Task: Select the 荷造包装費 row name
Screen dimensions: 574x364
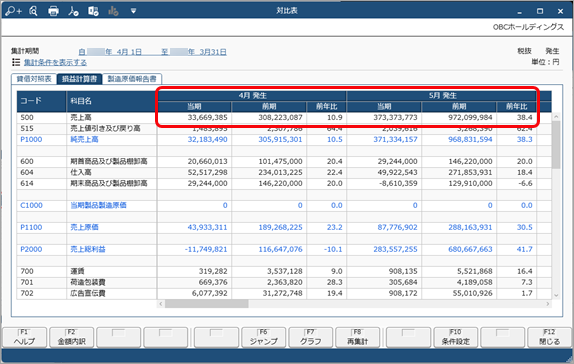Action: tap(88, 282)
